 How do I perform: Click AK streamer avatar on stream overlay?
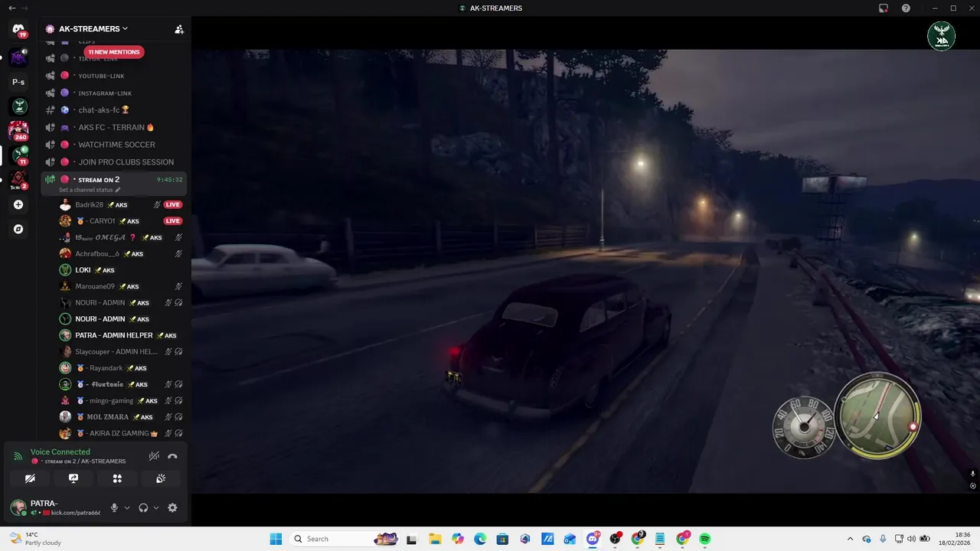tap(942, 36)
